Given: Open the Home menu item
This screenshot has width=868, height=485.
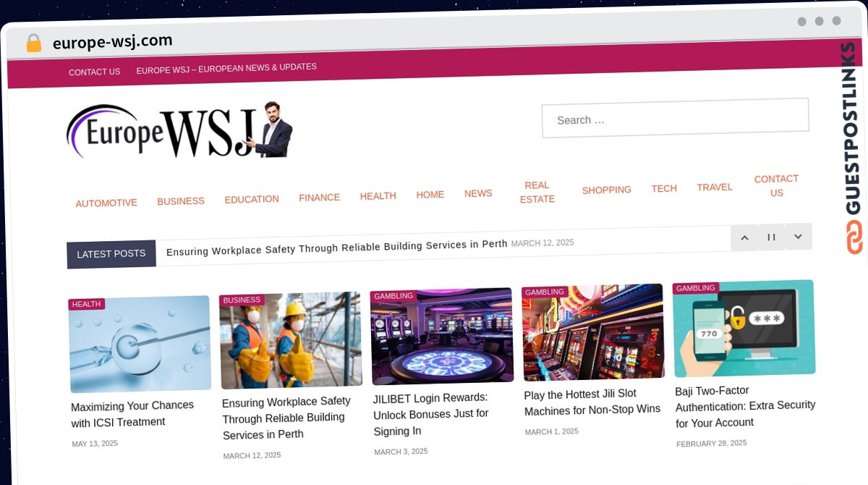Looking at the screenshot, I should (x=430, y=195).
